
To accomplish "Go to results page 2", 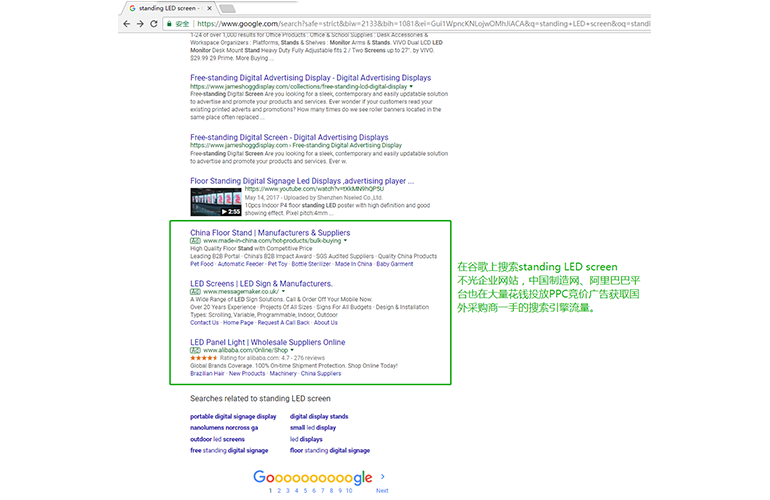I will [279, 491].
